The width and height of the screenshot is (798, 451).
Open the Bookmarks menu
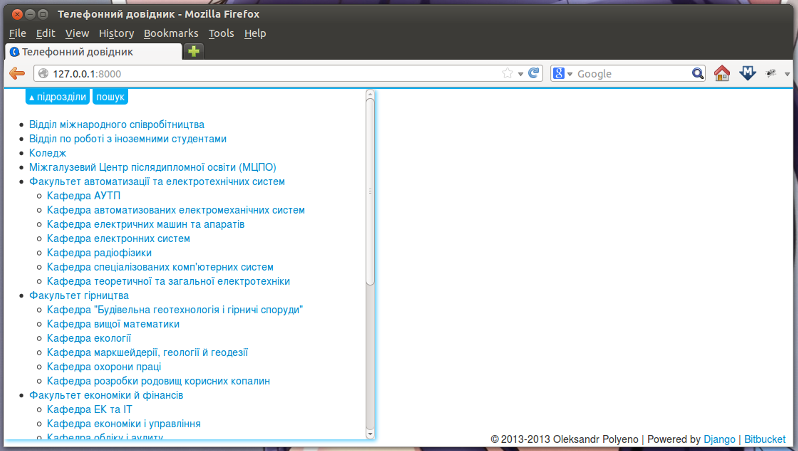coord(171,34)
